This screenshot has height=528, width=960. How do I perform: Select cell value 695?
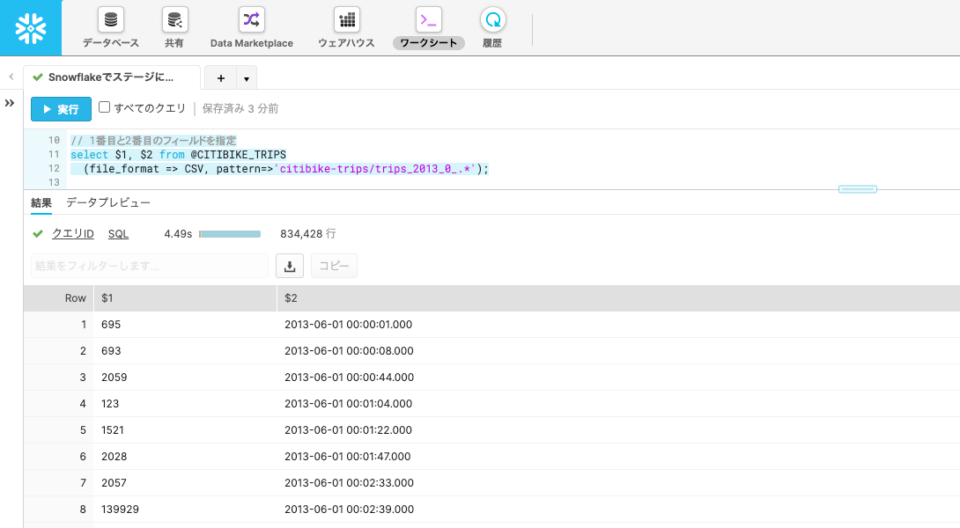coord(111,325)
